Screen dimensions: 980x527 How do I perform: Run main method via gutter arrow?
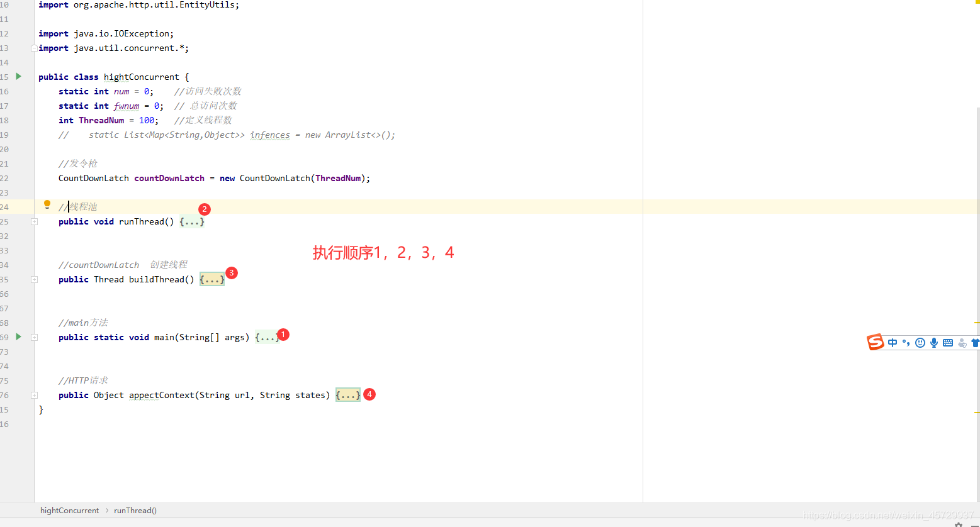[18, 336]
